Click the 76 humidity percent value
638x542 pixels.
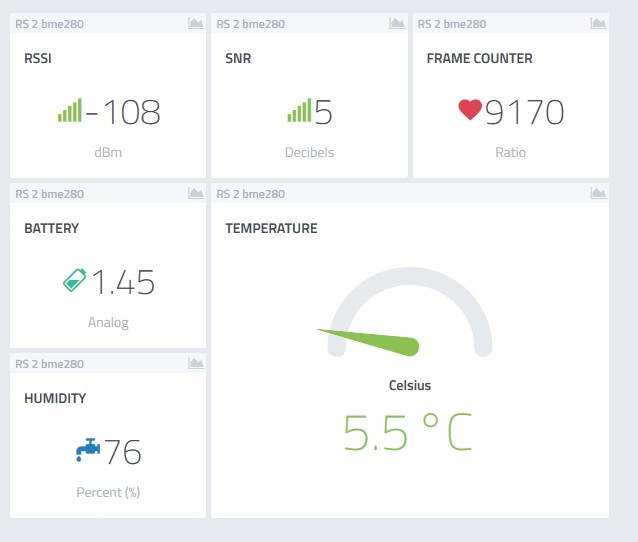123,452
